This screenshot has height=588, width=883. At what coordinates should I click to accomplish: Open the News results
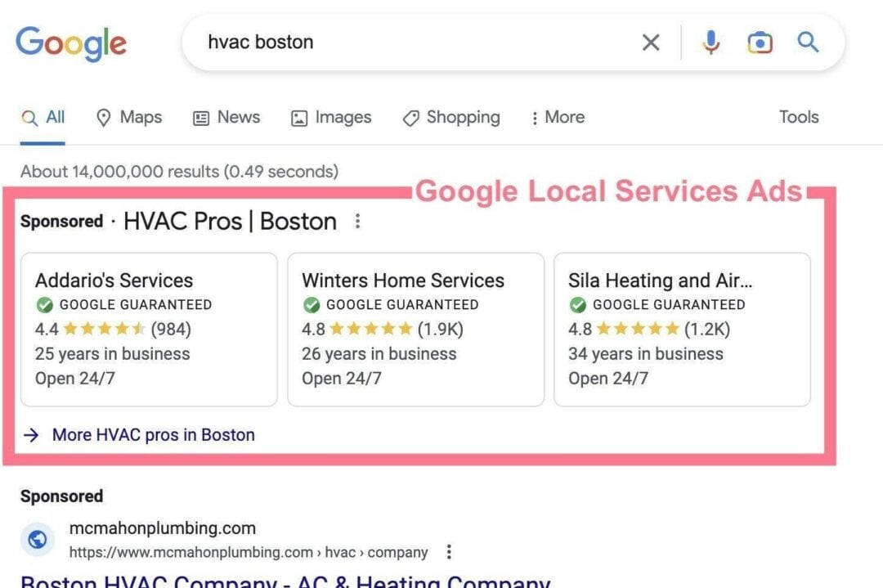coord(226,118)
